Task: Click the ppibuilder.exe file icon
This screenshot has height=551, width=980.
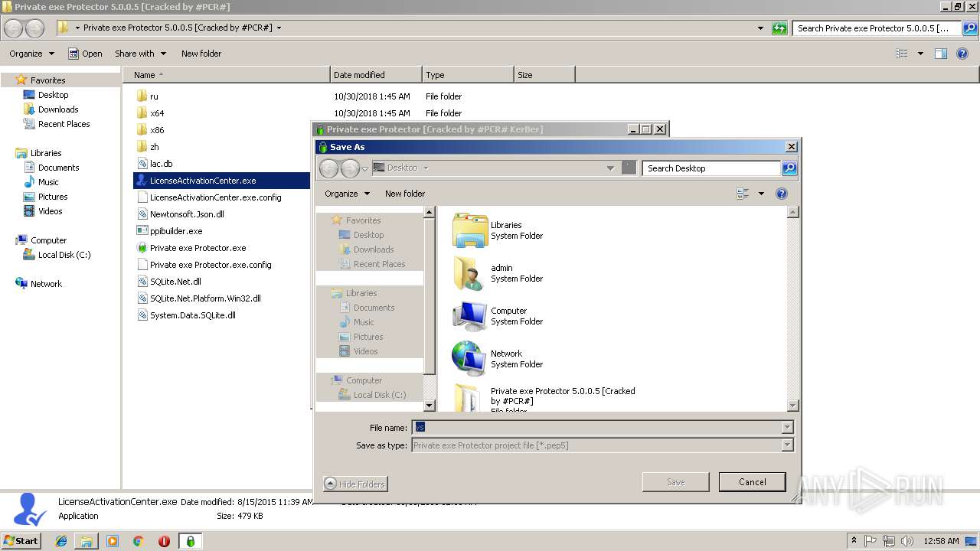Action: [142, 231]
